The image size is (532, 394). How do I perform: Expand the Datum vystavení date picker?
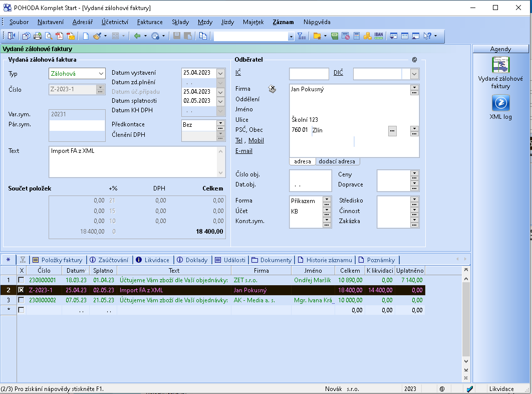220,73
